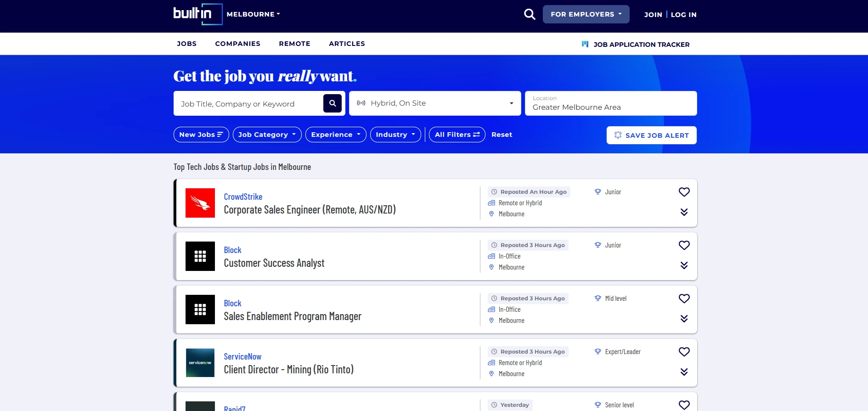
Task: Open the CrowdStrike company link
Action: [x=243, y=197]
